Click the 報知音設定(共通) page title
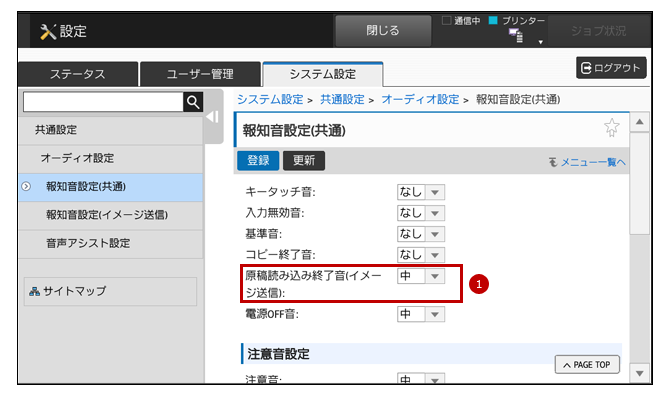The width and height of the screenshot is (670, 396). tap(294, 131)
